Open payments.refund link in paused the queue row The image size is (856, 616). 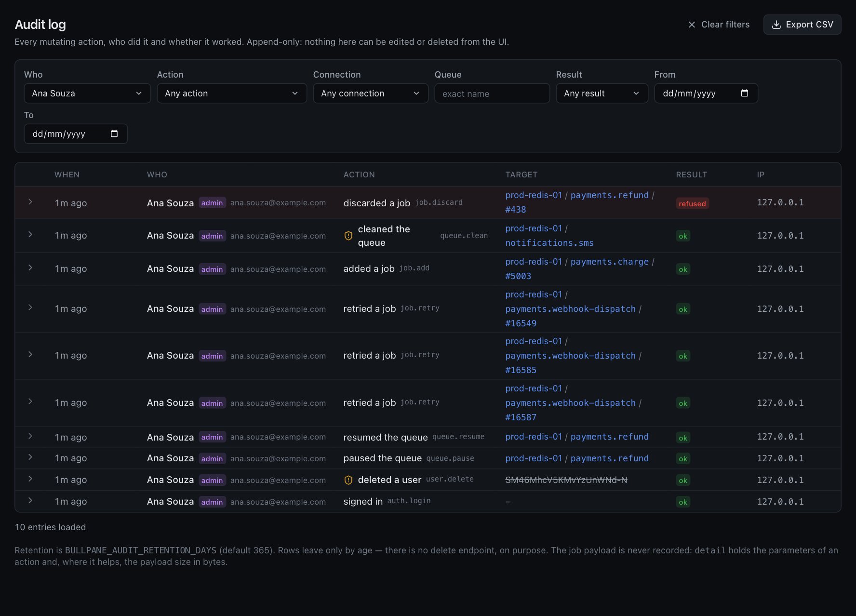pos(609,458)
